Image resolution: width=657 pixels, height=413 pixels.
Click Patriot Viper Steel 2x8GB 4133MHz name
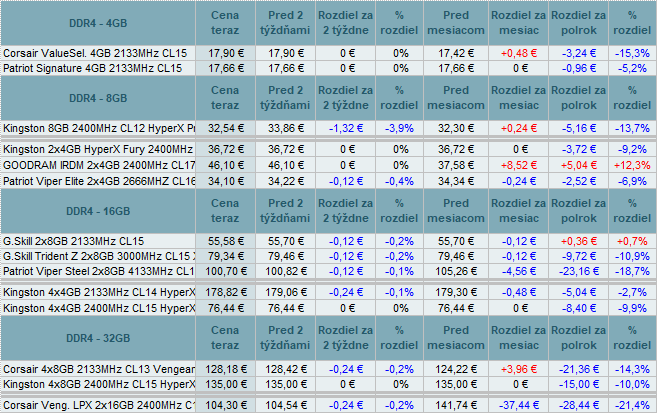(x=99, y=271)
